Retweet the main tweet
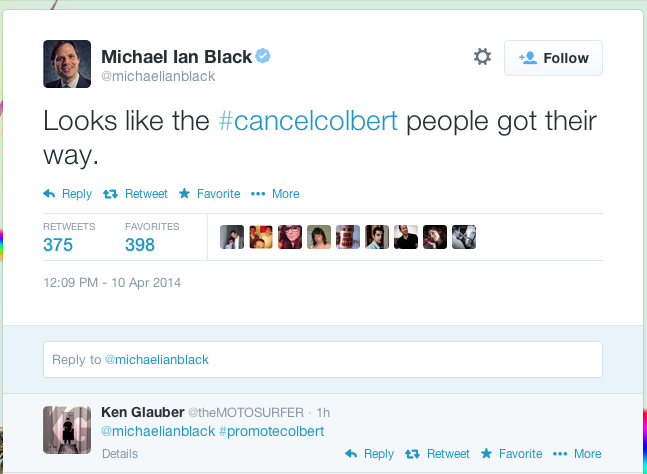 (x=136, y=194)
